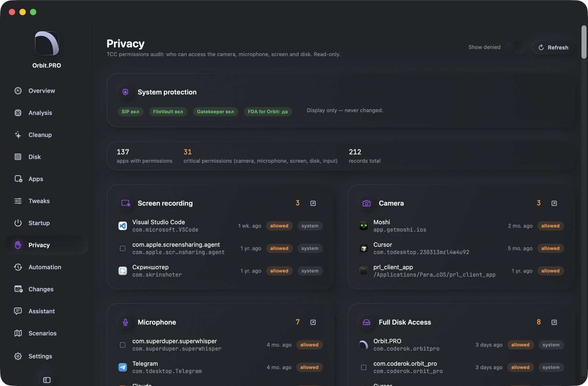
Task: Click the com.superduper.superwhisper placeholder icon
Action: coord(123,345)
